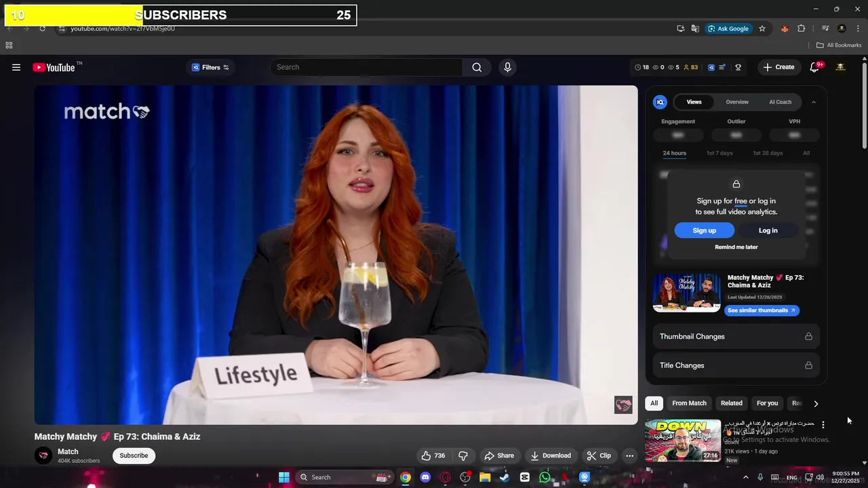Subscribe to the Match channel

click(134, 455)
